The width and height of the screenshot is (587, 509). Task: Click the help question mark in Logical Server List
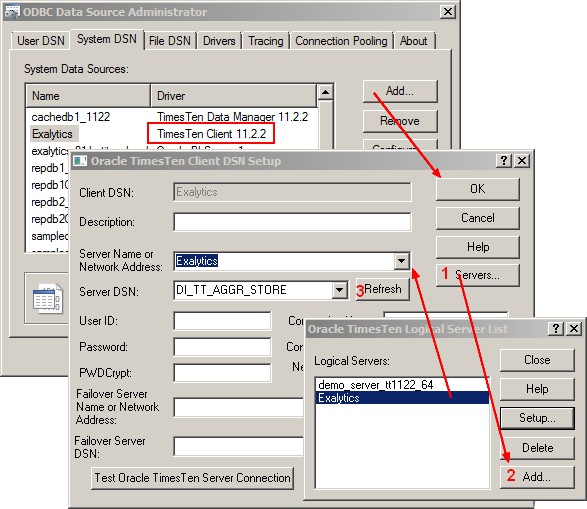[x=556, y=329]
